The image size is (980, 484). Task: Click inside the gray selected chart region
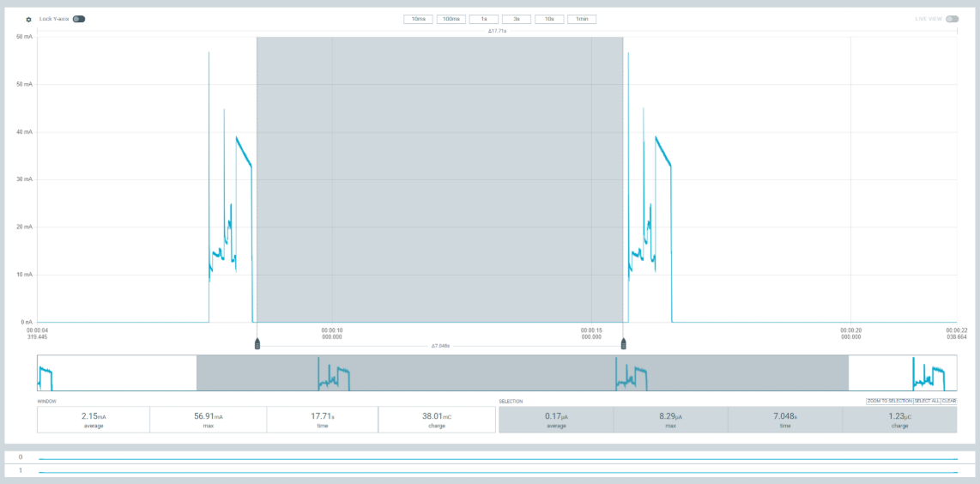pyautogui.click(x=439, y=180)
